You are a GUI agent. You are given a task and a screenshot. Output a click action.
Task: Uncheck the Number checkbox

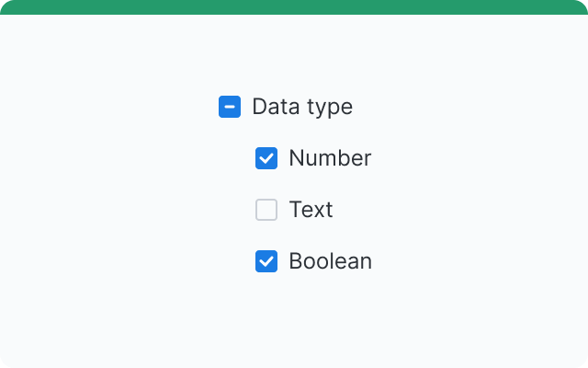point(266,158)
